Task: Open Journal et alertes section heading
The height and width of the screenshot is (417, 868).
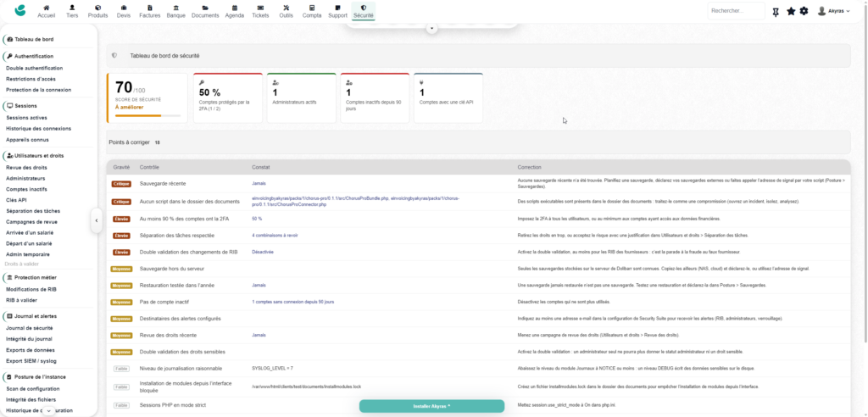Action: (36, 316)
